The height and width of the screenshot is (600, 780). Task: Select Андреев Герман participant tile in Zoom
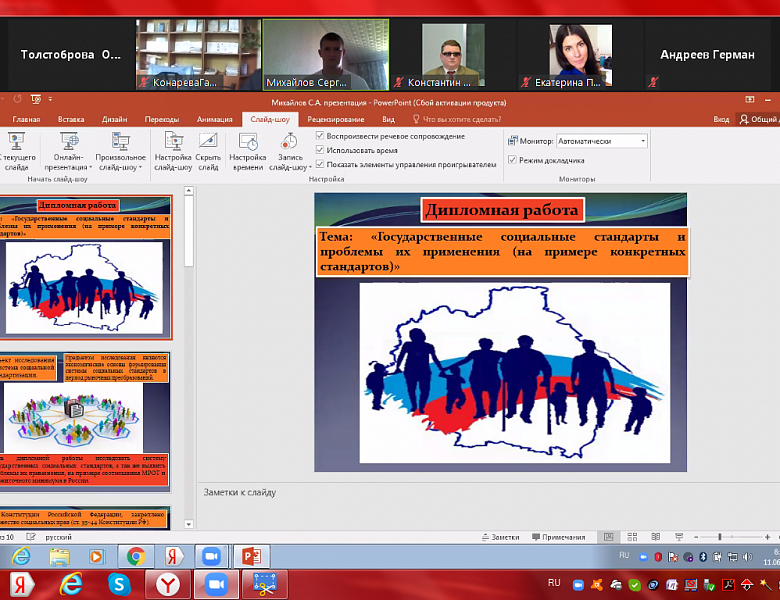[x=707, y=55]
